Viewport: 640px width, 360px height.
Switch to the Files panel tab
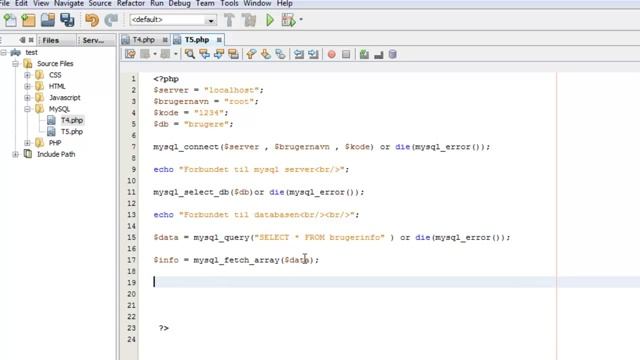51,40
